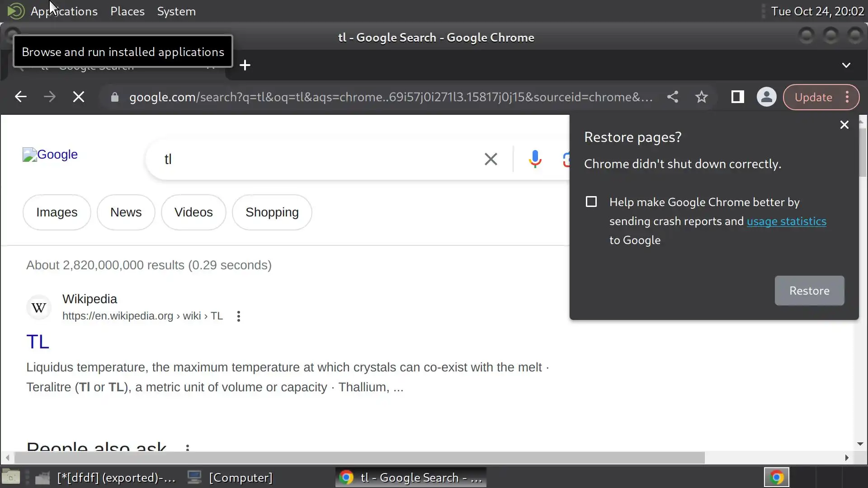Click the browser back arrow
The height and width of the screenshot is (488, 868).
21,97
